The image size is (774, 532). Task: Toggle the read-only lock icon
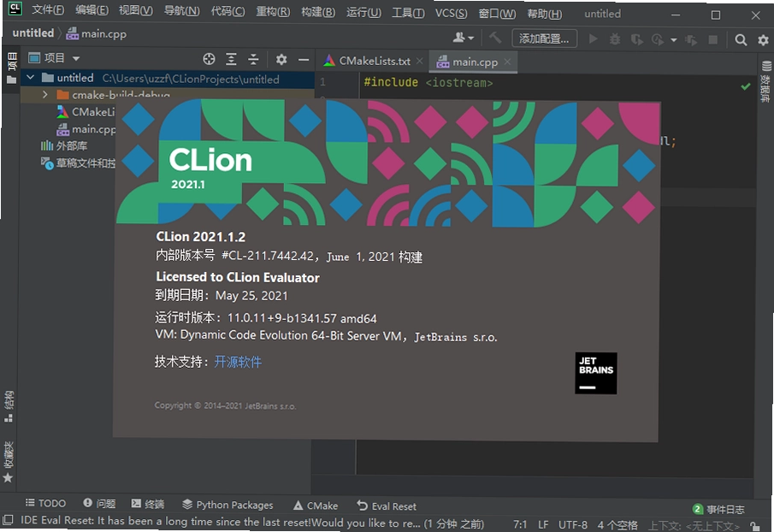(x=754, y=526)
